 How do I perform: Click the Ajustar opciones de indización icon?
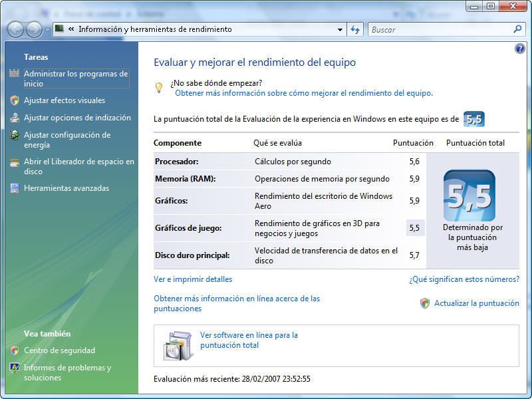[x=15, y=118]
